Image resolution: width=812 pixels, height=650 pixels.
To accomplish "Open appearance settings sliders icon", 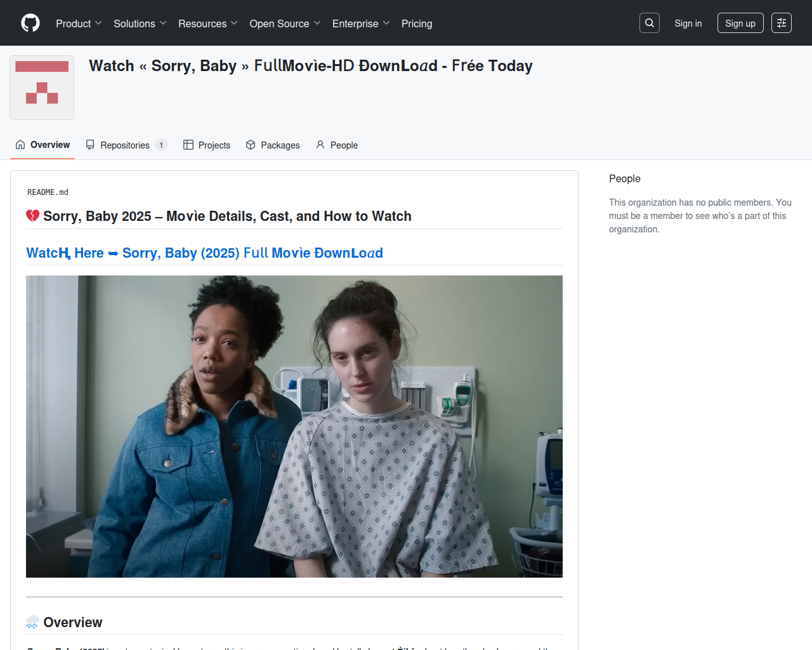I will (x=782, y=23).
